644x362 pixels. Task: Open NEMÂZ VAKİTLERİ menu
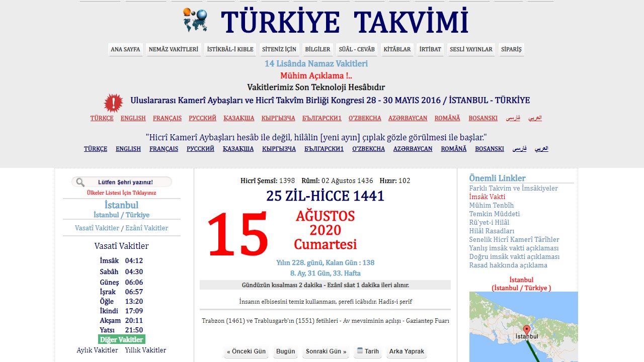click(174, 49)
